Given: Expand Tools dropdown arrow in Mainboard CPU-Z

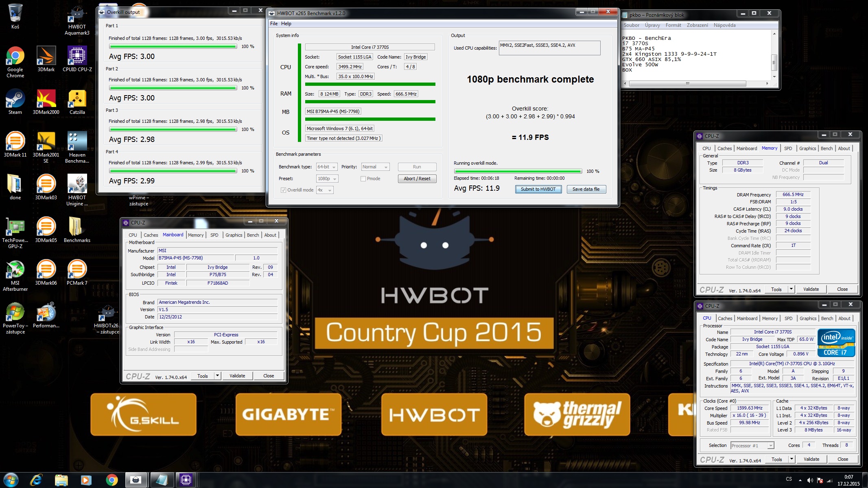Looking at the screenshot, I should tap(217, 376).
